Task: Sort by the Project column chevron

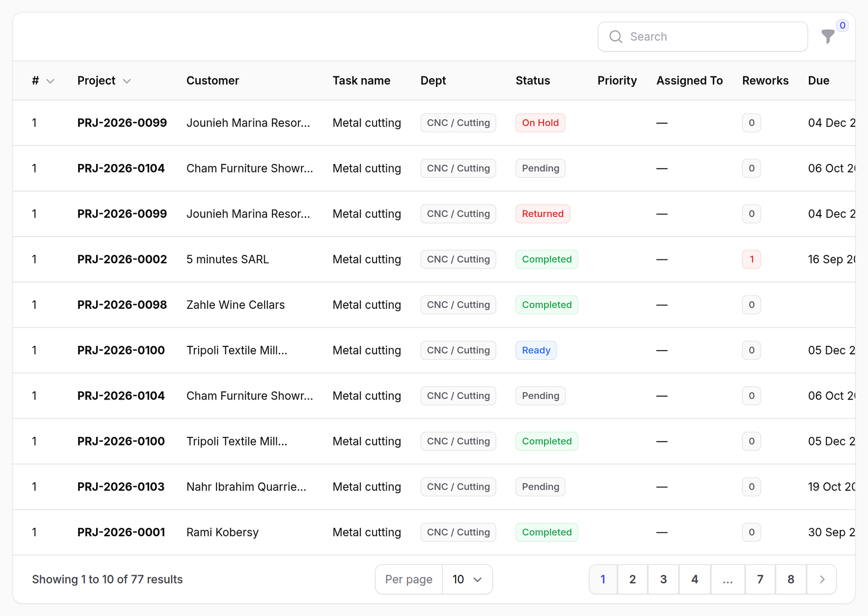Action: tap(127, 81)
